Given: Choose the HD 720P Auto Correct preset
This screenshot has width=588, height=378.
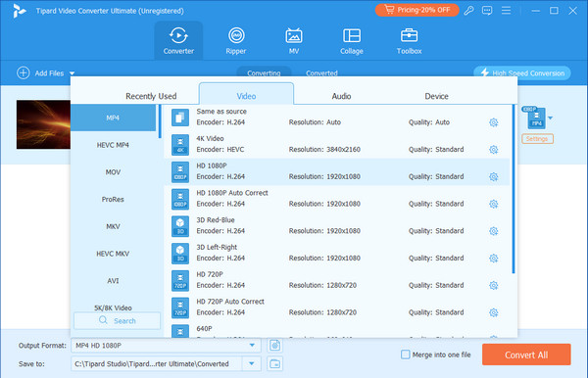Looking at the screenshot, I should 337,307.
